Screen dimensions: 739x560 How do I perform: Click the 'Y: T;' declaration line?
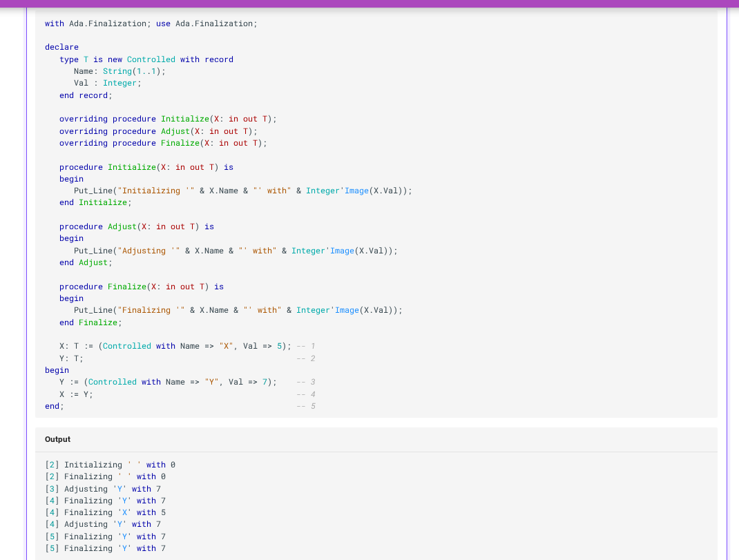(x=71, y=358)
